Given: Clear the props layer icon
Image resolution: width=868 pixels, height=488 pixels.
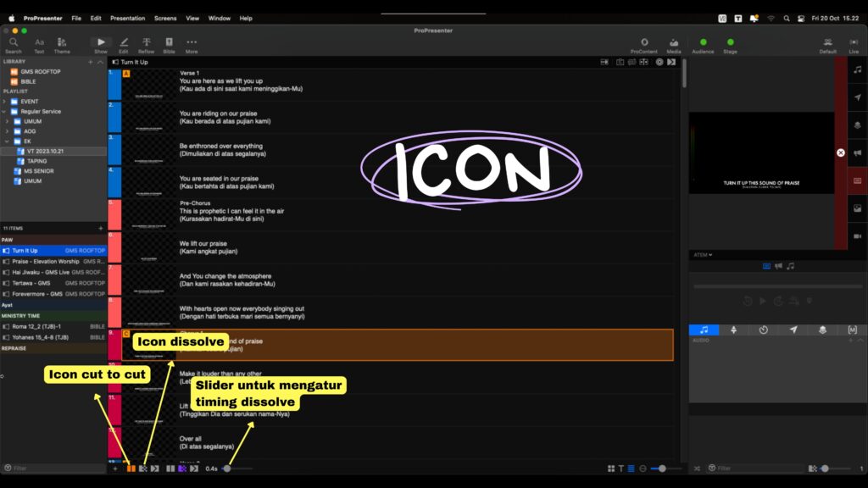Looking at the screenshot, I should coord(858,125).
